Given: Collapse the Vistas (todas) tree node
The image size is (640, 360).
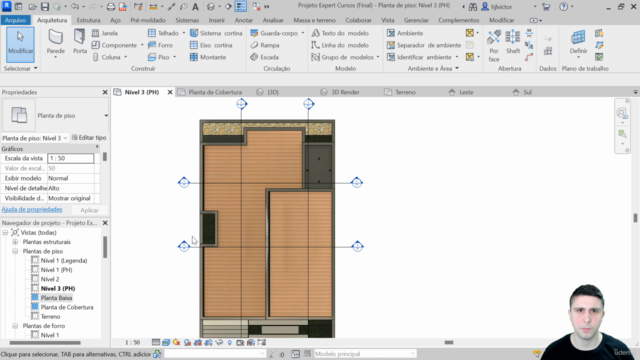Looking at the screenshot, I should (x=5, y=232).
